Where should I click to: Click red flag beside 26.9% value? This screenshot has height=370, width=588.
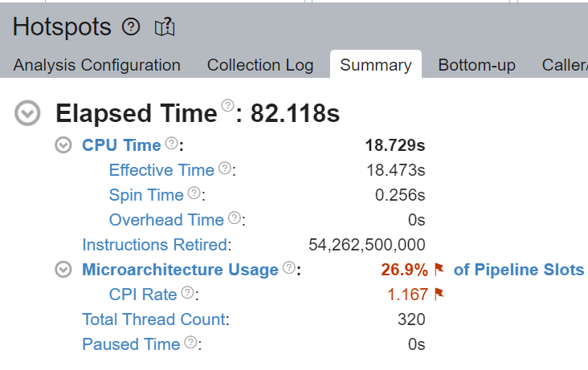click(x=439, y=269)
